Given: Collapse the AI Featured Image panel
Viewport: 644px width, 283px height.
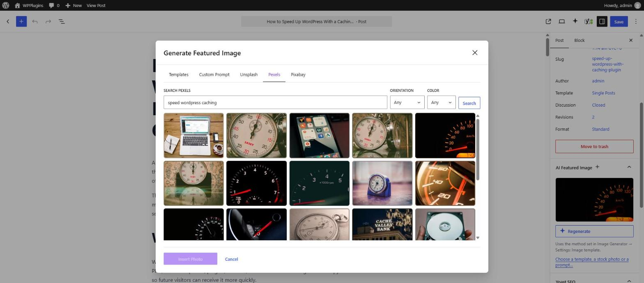Looking at the screenshot, I should [629, 167].
